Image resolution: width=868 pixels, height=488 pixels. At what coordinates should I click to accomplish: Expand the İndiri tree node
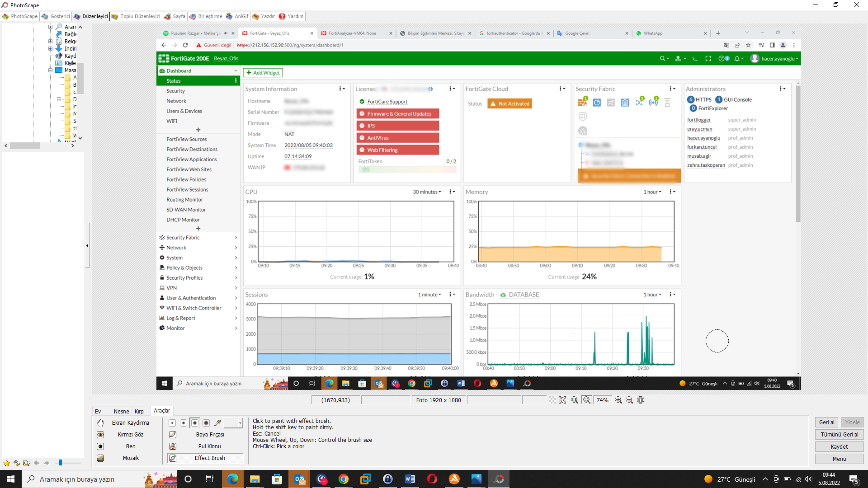pyautogui.click(x=50, y=48)
